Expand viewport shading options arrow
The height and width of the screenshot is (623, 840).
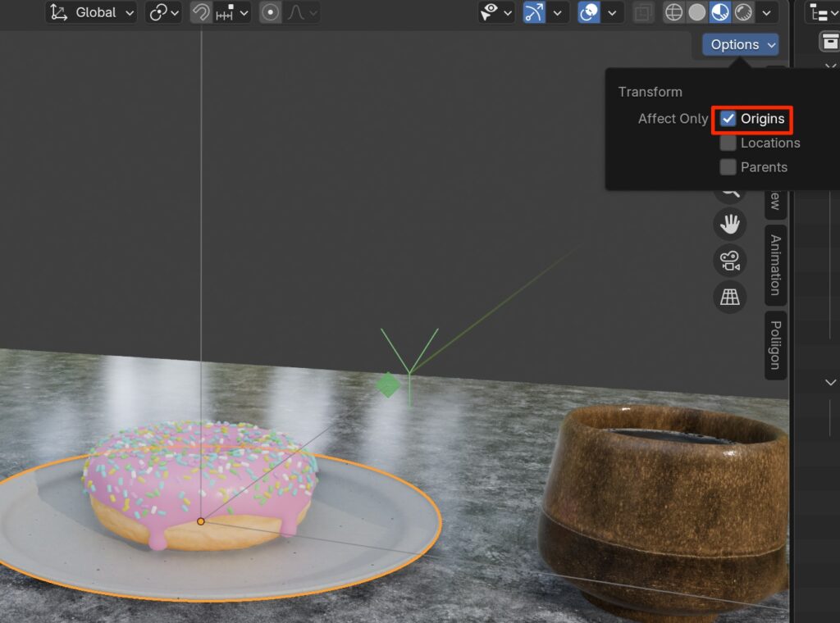click(767, 13)
